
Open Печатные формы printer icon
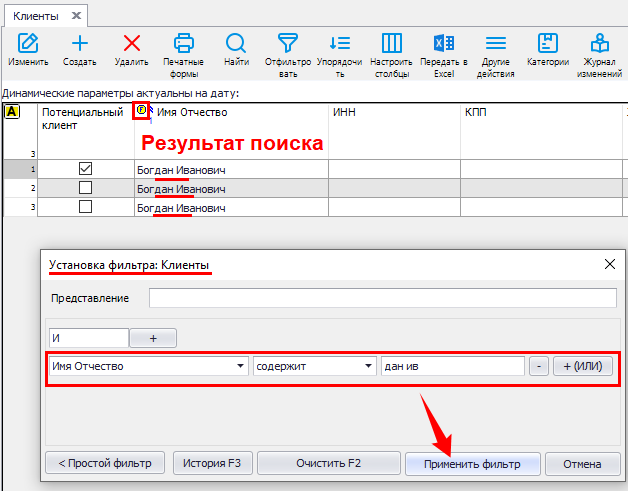(183, 43)
